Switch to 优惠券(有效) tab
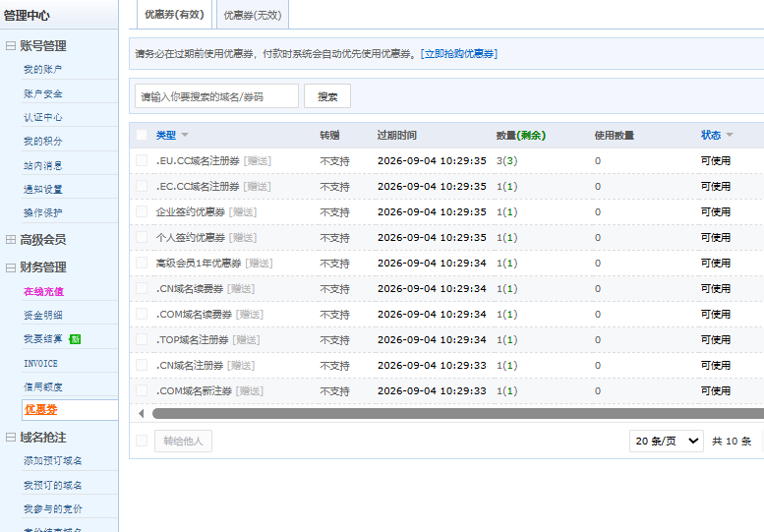 174,15
